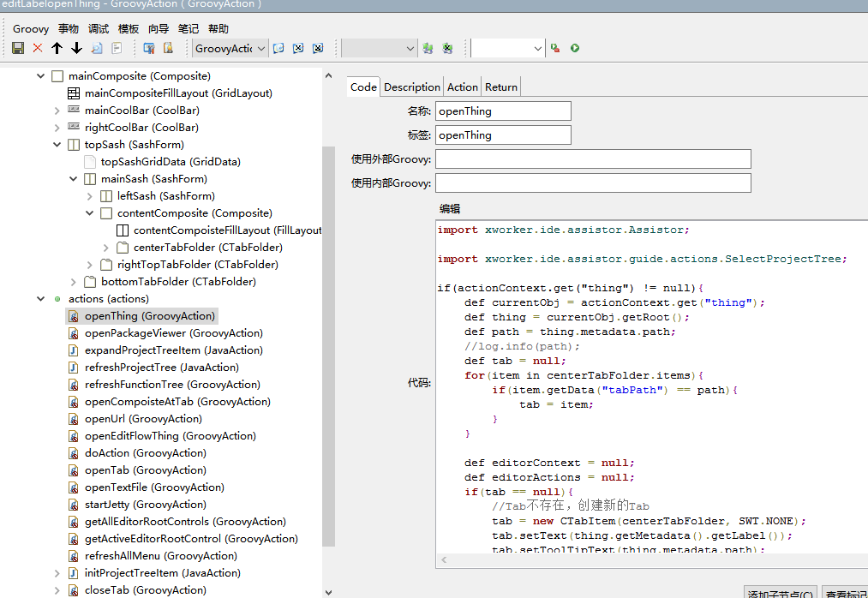868x598 pixels.
Task: Click the GroovyAction icon beside openUrl
Action: pos(73,419)
